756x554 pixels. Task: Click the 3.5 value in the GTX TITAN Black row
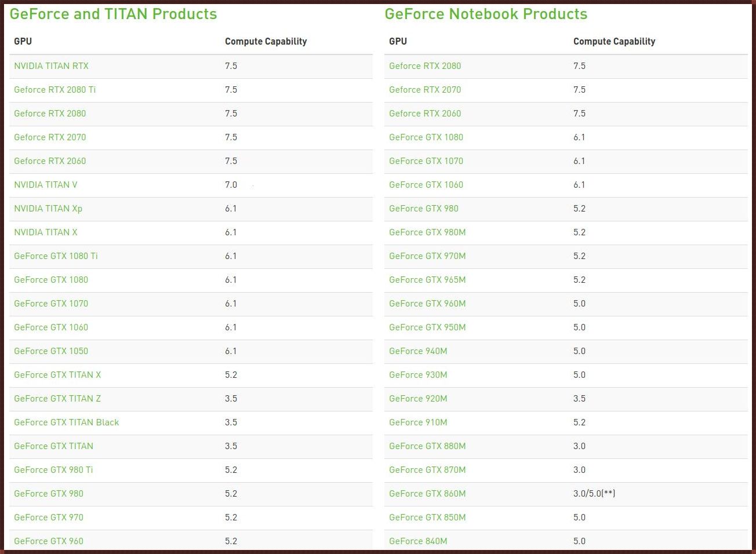click(x=231, y=422)
